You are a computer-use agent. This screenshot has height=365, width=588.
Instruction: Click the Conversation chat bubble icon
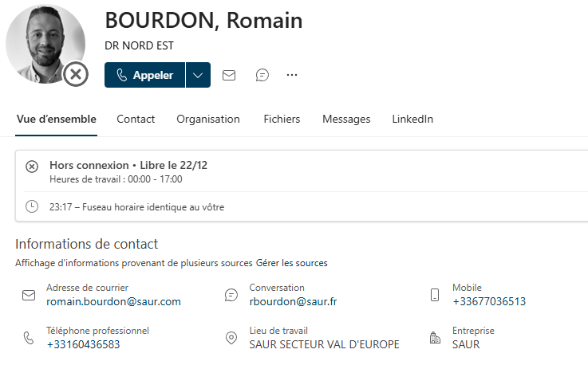(x=231, y=295)
